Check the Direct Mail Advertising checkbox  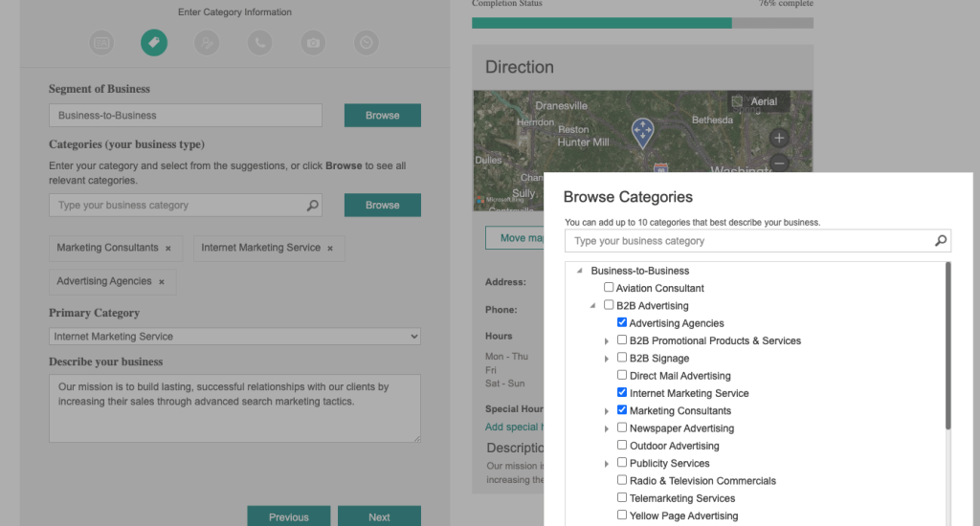(x=622, y=376)
